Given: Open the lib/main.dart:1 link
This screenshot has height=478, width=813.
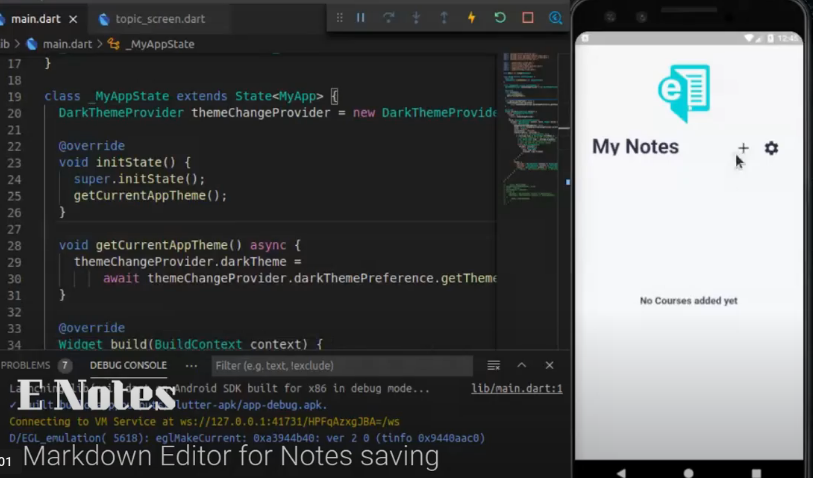Looking at the screenshot, I should (x=516, y=388).
